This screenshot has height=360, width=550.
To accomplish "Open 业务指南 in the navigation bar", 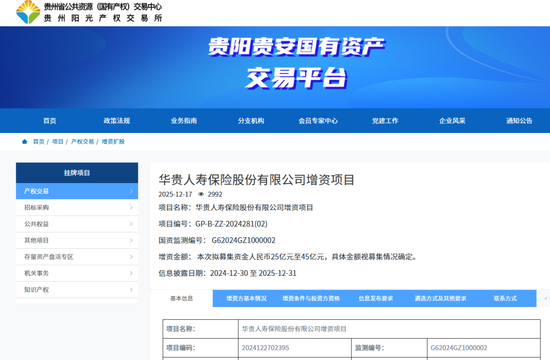I will tap(184, 121).
